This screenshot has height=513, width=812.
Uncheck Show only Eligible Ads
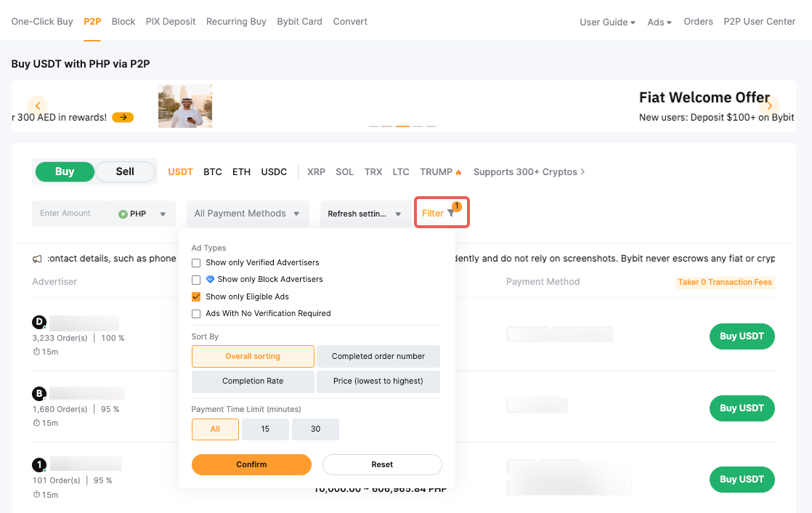tap(196, 296)
